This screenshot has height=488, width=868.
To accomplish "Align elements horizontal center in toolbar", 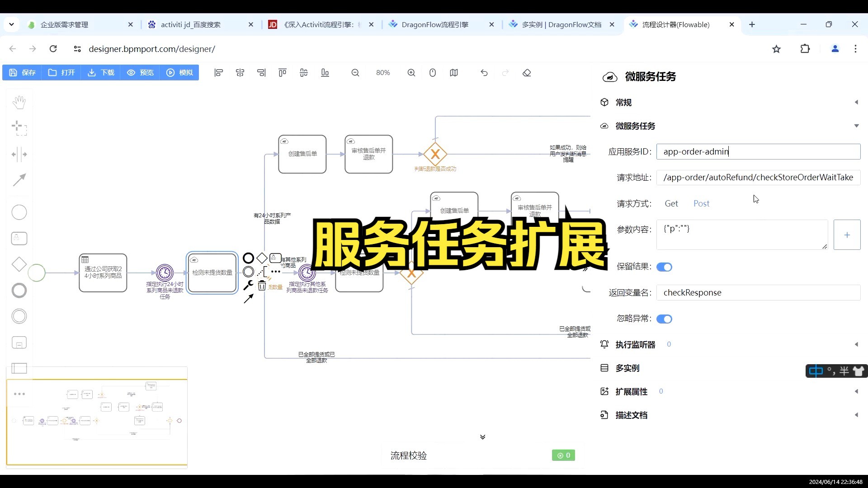I will pos(240,73).
